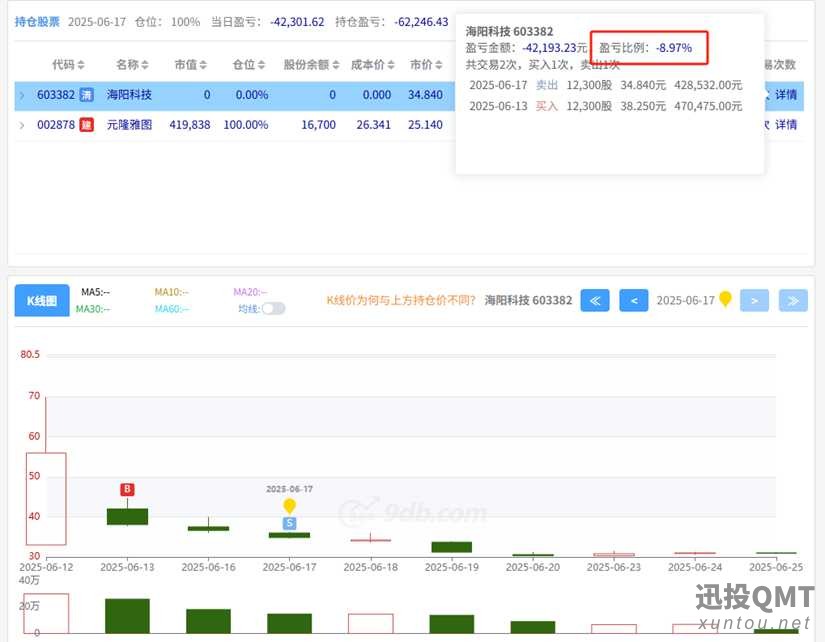This screenshot has width=825, height=642.
Task: Click the double-right jump-to-last button
Action: [x=793, y=300]
